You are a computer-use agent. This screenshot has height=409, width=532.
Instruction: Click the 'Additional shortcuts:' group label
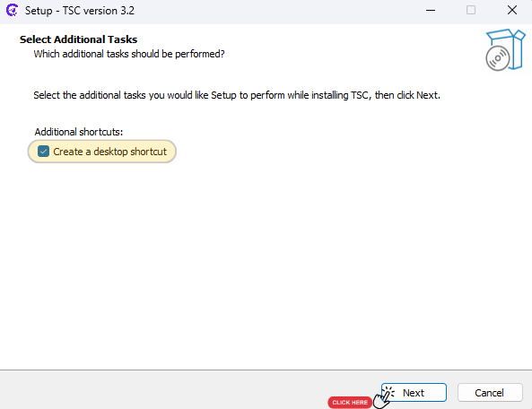click(x=79, y=132)
